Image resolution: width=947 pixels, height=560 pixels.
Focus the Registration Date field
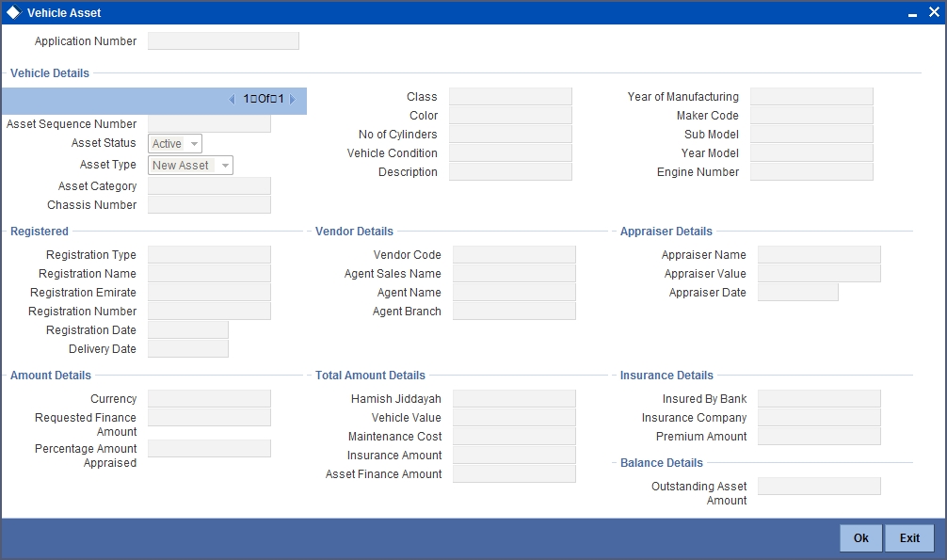click(x=188, y=329)
